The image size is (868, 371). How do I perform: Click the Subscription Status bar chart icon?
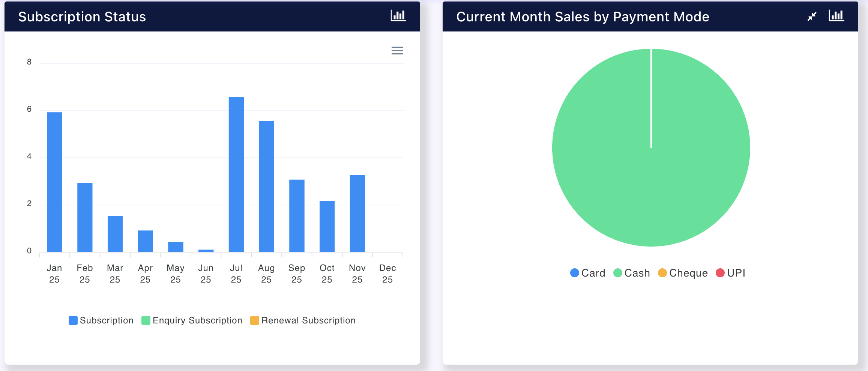click(x=398, y=16)
